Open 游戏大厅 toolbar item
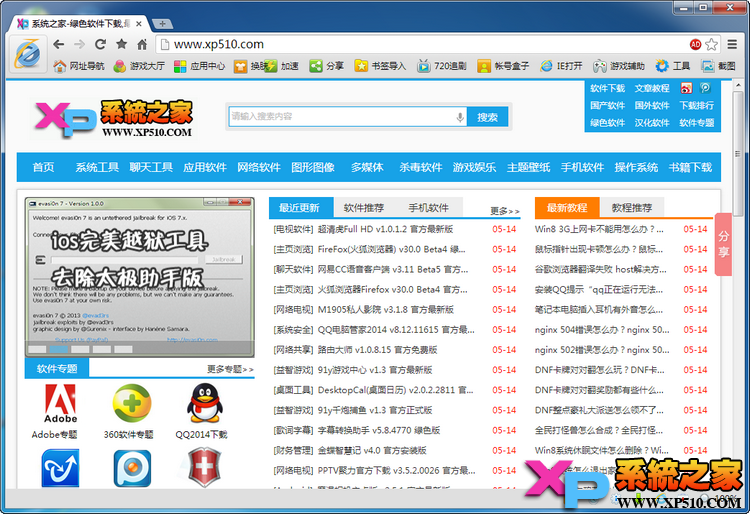This screenshot has height=514, width=750. click(x=139, y=66)
